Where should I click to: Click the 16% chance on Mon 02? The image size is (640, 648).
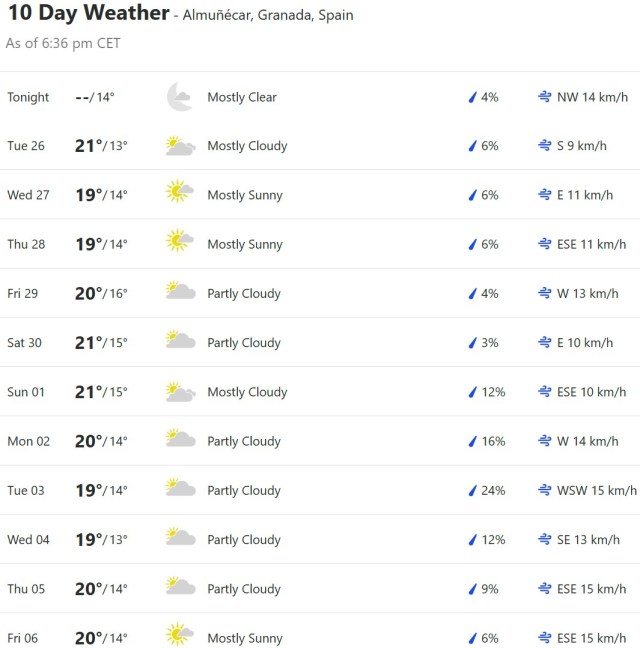pos(494,441)
